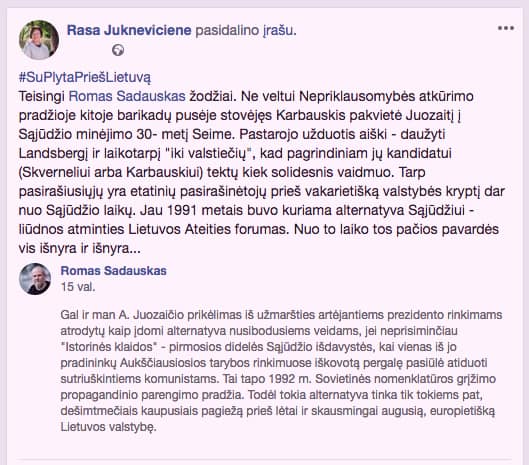This screenshot has width=529, height=465.
Task: Open the shared post's grey body text
Action: (281, 371)
